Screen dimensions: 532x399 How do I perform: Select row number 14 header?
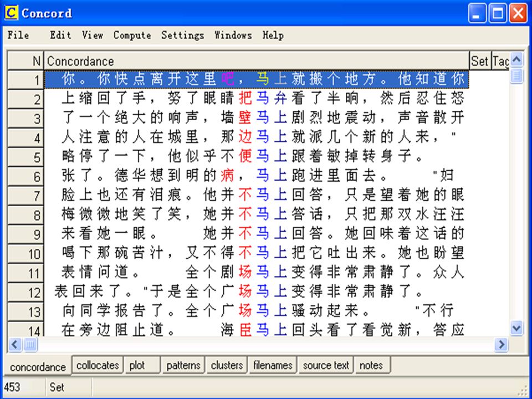point(25,329)
